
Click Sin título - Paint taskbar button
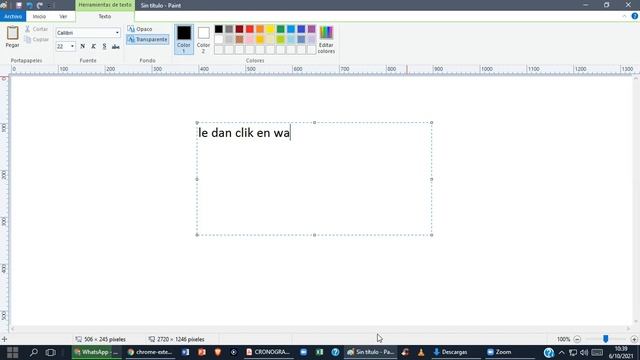tap(371, 352)
